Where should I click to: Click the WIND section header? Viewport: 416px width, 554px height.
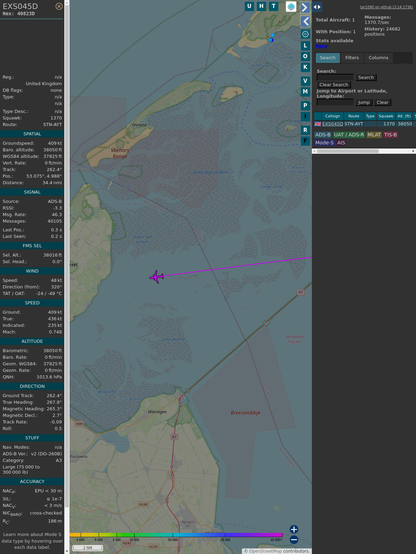(x=32, y=271)
